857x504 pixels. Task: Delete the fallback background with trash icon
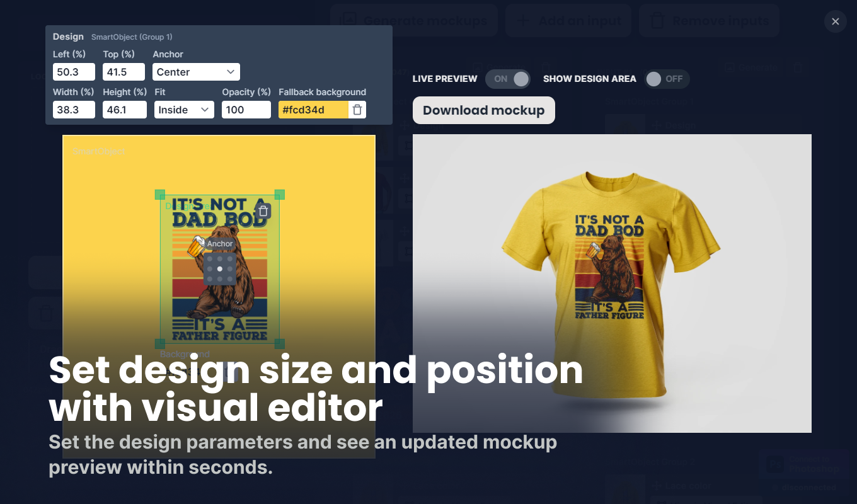click(357, 110)
